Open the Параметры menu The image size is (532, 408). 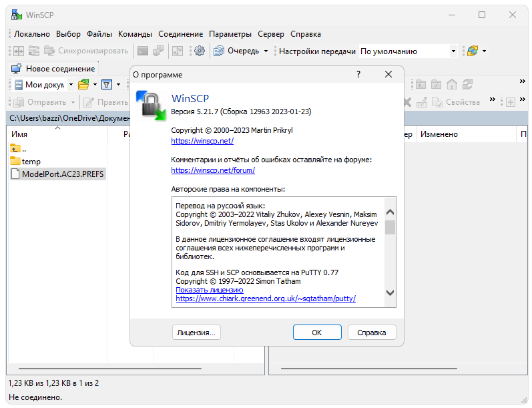[x=230, y=34]
